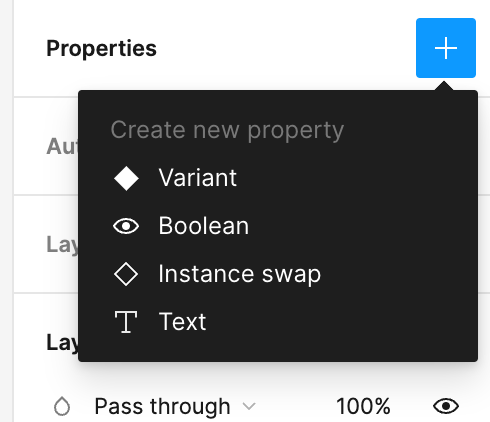This screenshot has height=422, width=490.
Task: Click the filled diamond Variant icon
Action: pos(126,178)
